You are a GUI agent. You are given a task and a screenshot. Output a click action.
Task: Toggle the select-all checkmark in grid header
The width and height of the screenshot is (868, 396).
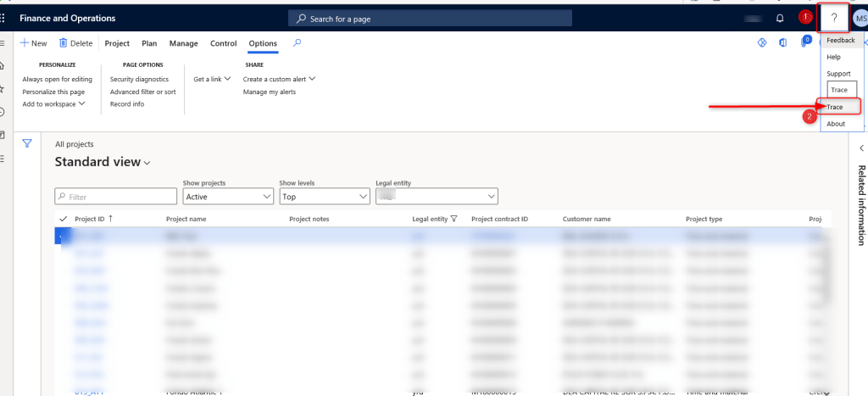[x=63, y=219]
